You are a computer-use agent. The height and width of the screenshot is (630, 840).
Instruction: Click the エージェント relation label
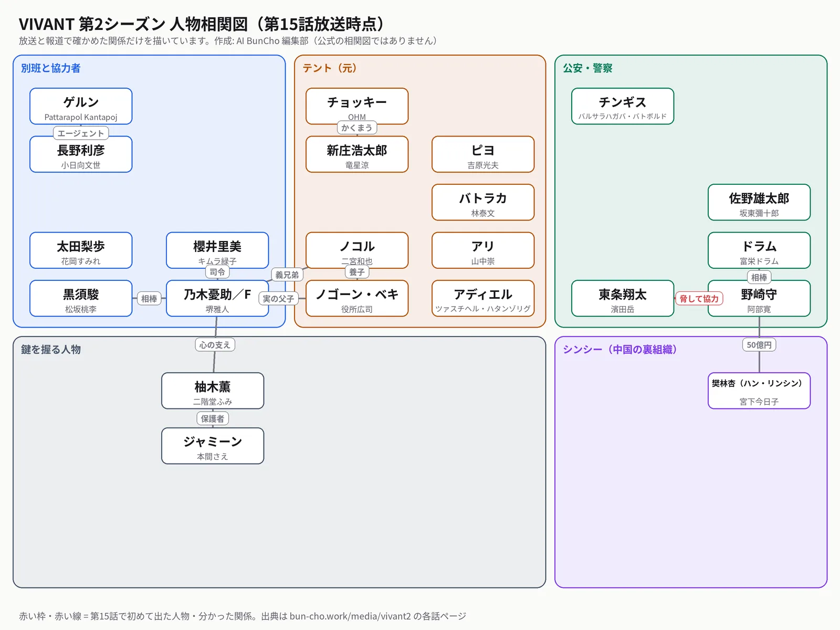coord(81,133)
